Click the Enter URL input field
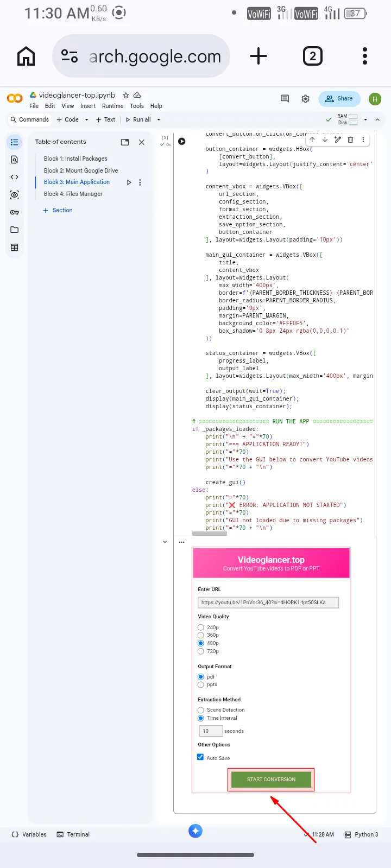Viewport: 391px width, 868px height. pyautogui.click(x=268, y=603)
